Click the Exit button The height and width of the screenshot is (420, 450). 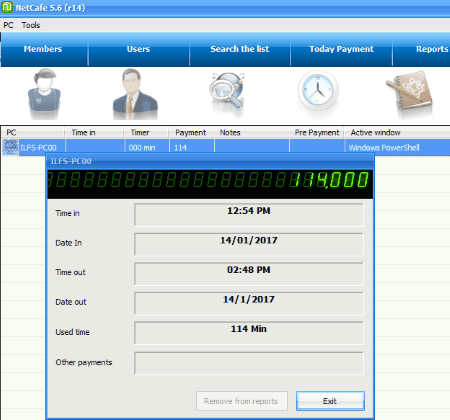tap(330, 401)
